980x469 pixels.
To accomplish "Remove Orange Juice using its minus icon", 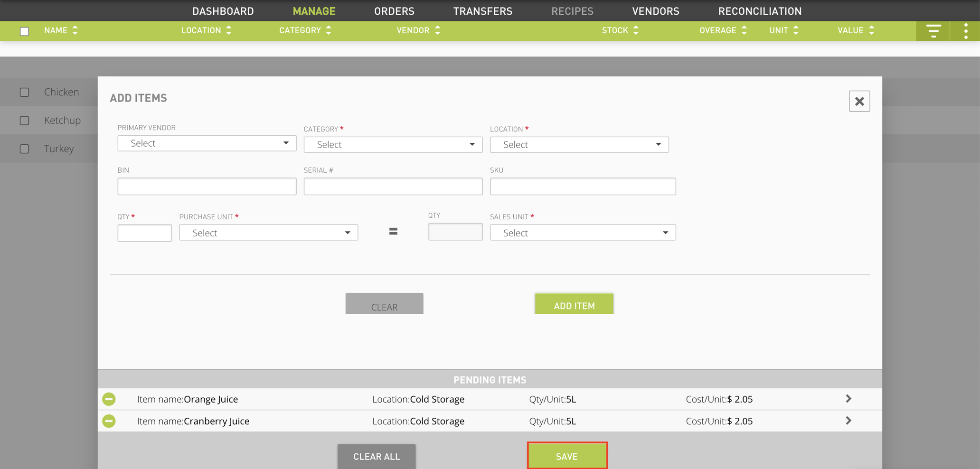I will point(109,399).
